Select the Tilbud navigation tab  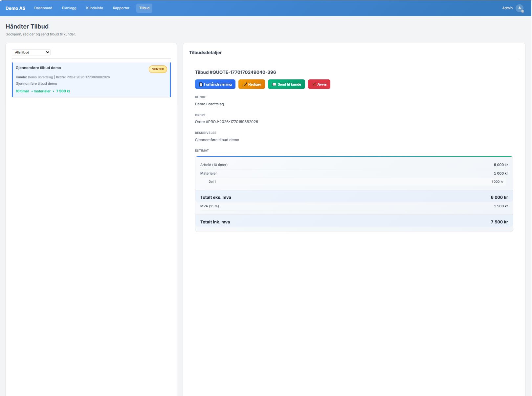click(x=144, y=8)
